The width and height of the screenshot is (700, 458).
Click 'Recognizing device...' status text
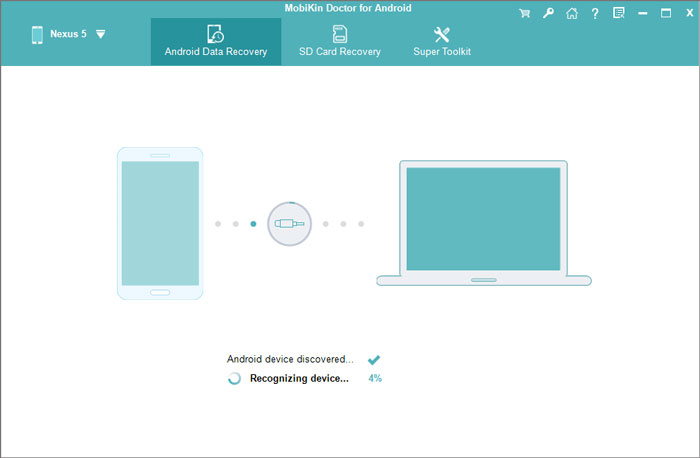click(x=299, y=379)
